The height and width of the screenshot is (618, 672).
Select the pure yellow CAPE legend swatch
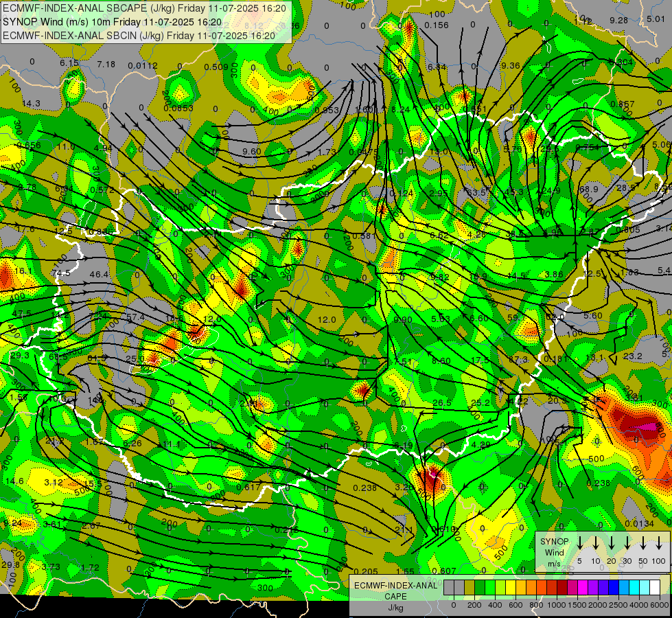point(511,587)
